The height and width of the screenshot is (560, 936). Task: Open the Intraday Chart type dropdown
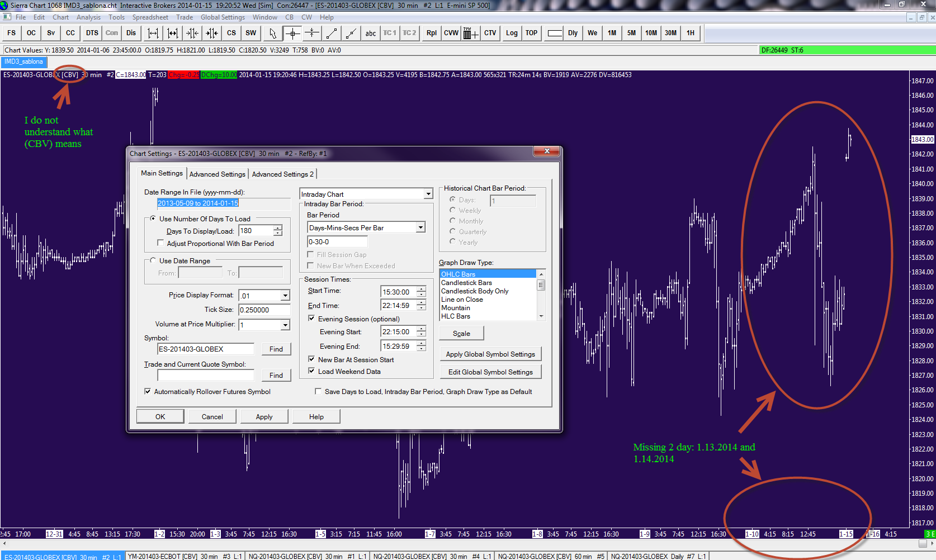coord(428,194)
